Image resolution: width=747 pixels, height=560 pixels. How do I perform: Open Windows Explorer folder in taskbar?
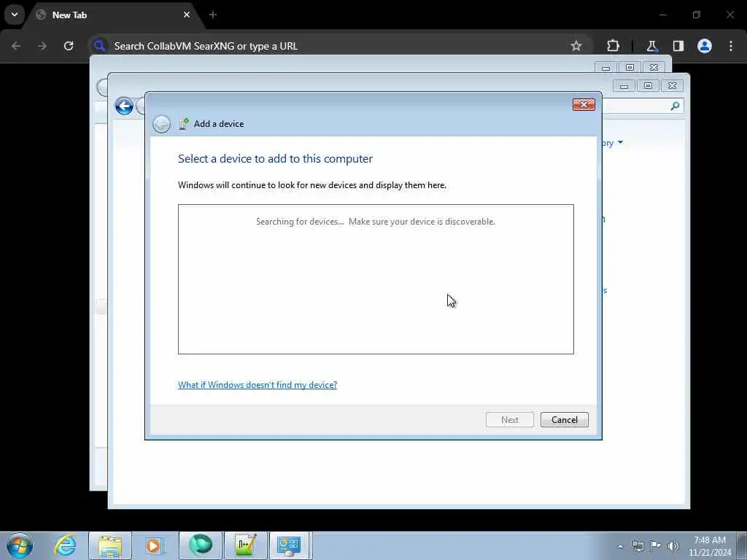click(x=110, y=545)
